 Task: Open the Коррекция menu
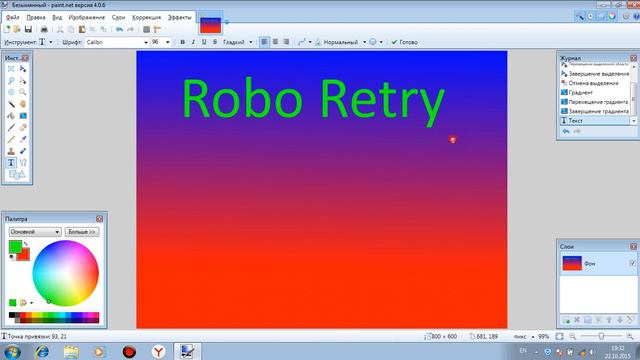pos(147,18)
